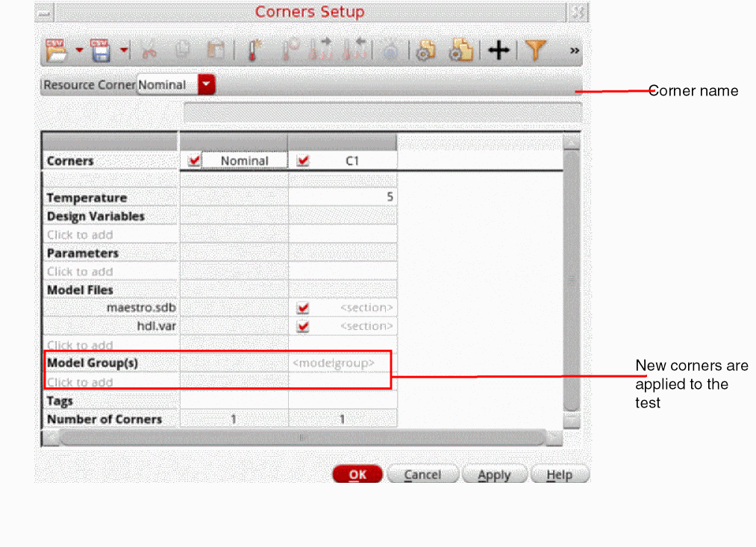Click the copy corner icon
This screenshot has width=756, height=547.
[x=182, y=50]
